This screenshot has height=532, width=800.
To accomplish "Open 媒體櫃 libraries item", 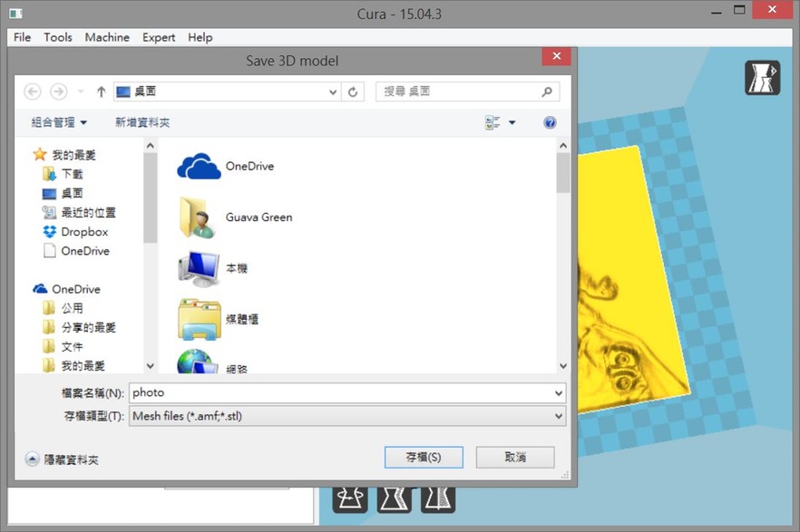I will [219, 320].
